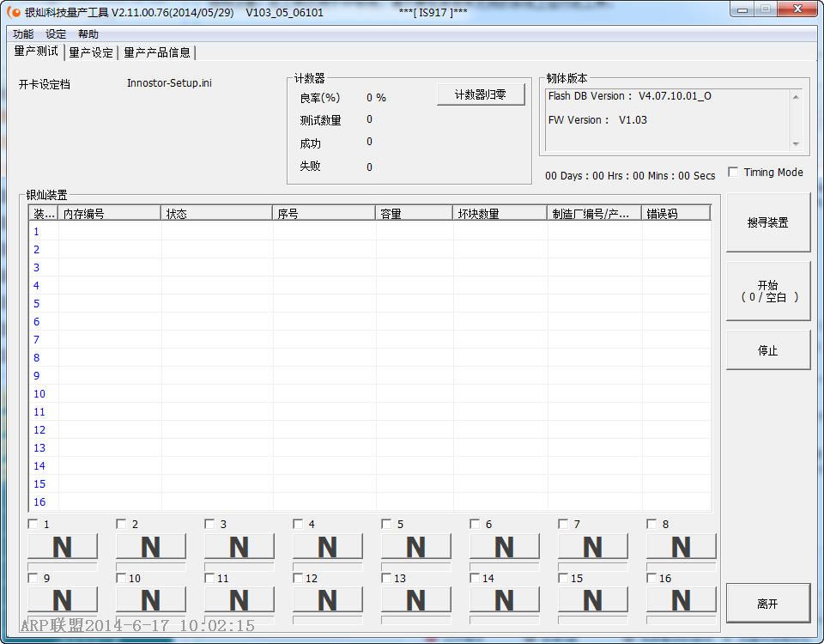Open the 功能 menu
Screen dimensions: 824x644
click(x=23, y=34)
